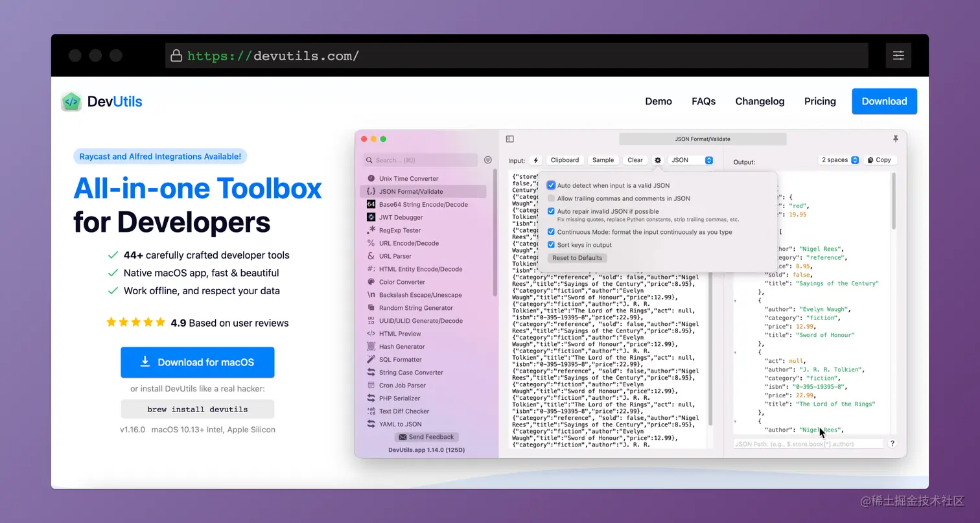This screenshot has width=980, height=523.
Task: Go to FAQs in navigation
Action: [703, 101]
